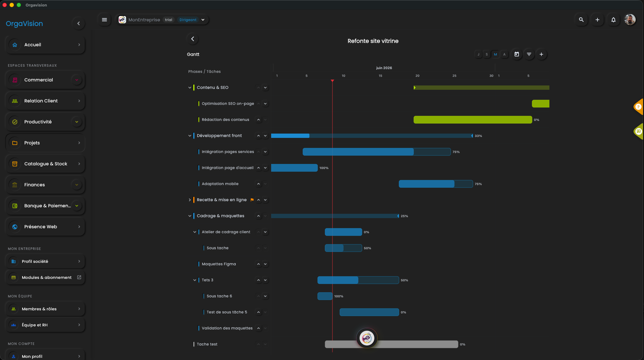Open Équipe et RH

[x=45, y=325]
